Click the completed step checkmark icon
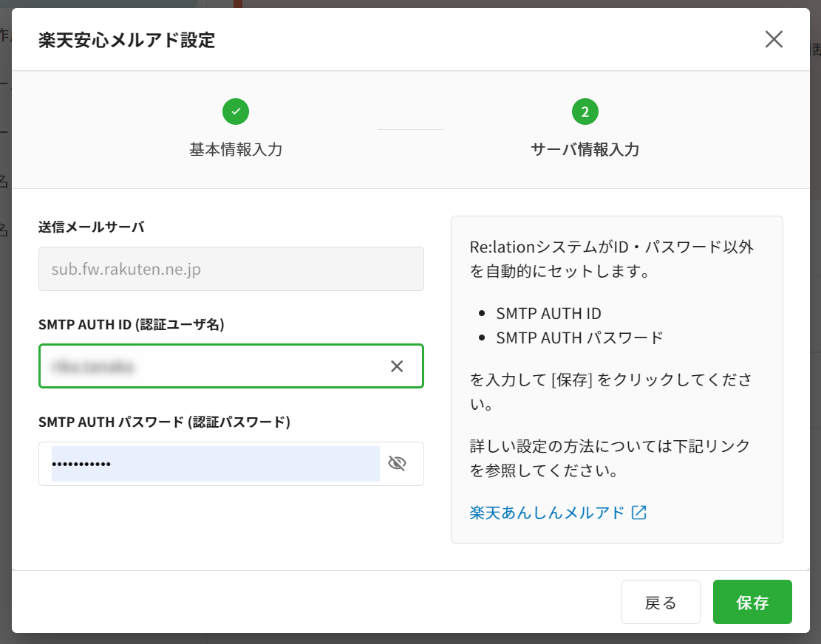Viewport: 821px width, 644px height. point(236,112)
